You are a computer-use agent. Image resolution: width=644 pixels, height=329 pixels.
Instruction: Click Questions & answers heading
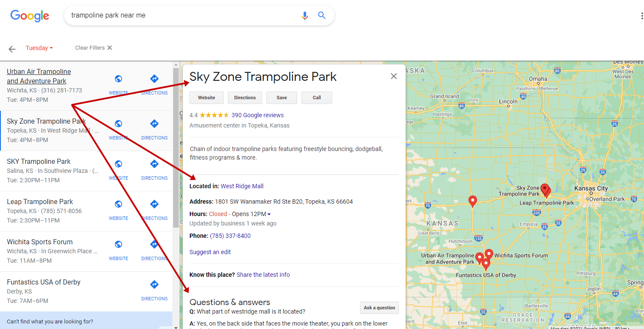230,302
